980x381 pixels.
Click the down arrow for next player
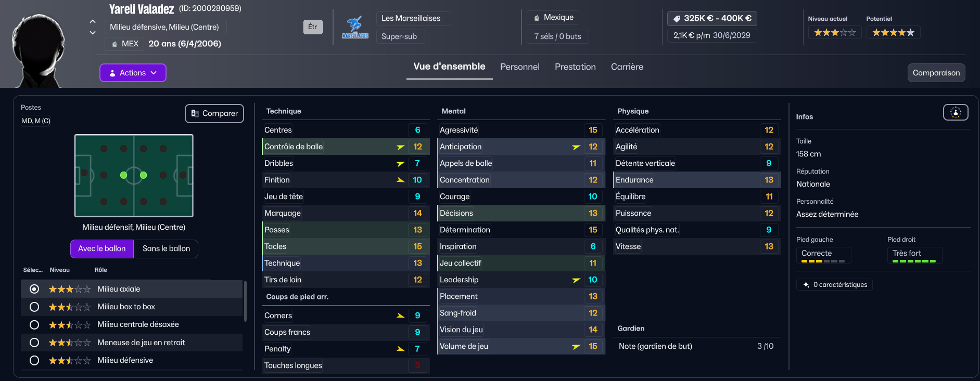coord(93,32)
